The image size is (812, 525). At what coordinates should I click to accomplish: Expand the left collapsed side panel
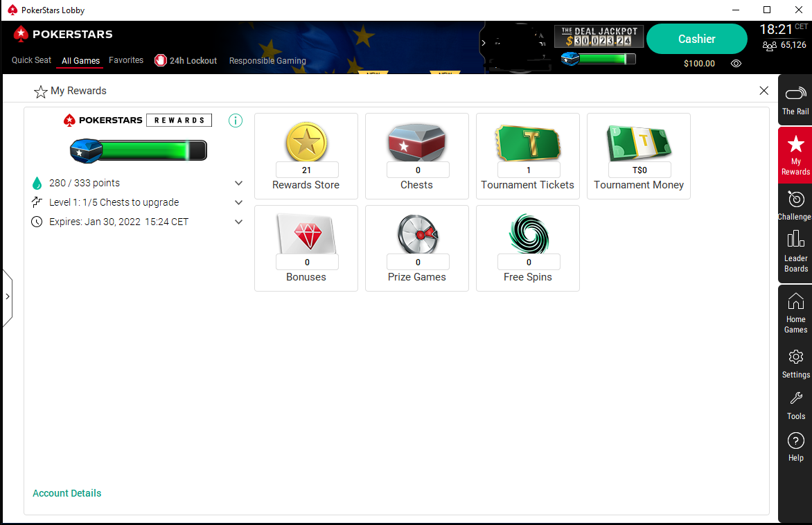(7, 296)
